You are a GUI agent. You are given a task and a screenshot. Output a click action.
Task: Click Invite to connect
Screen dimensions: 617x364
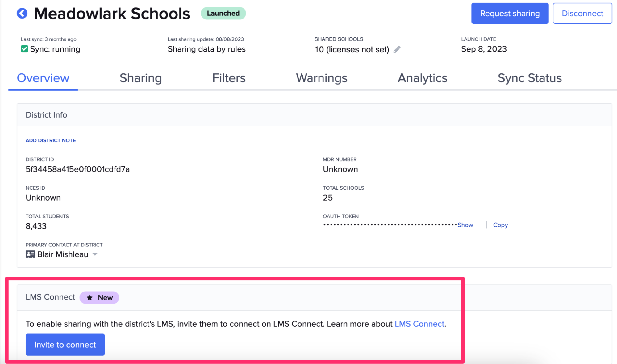click(65, 345)
